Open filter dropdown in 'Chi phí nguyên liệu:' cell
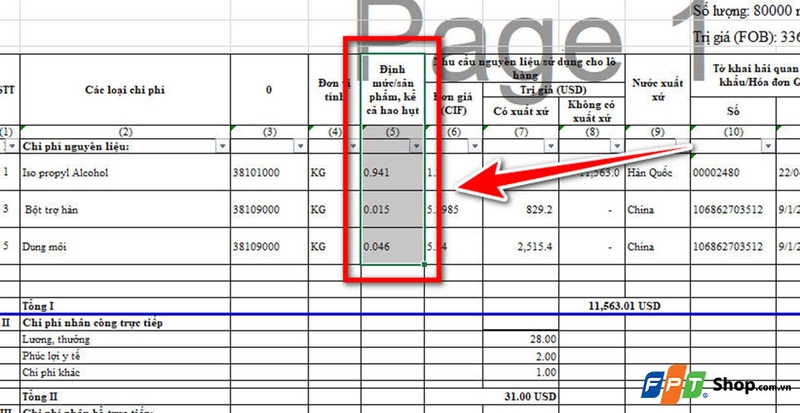 [x=222, y=147]
